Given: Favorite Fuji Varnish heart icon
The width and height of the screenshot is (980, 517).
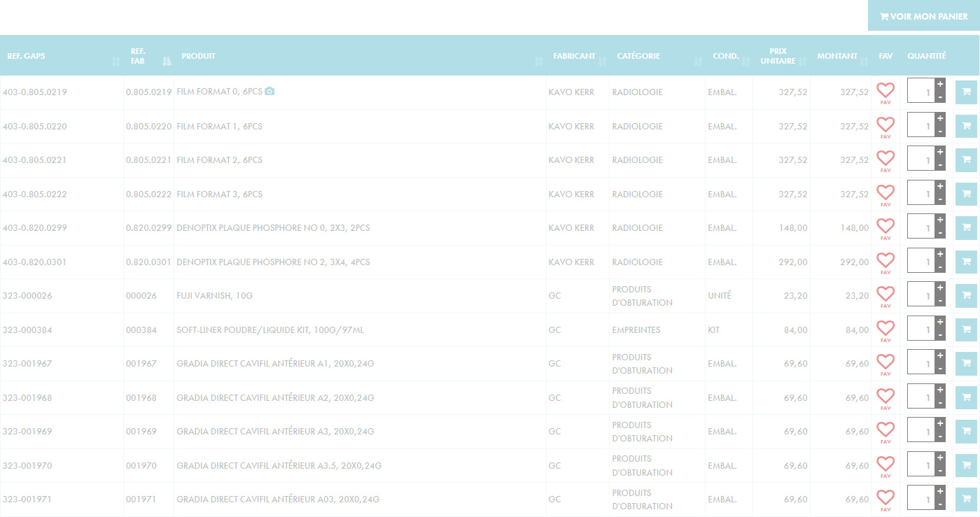Looking at the screenshot, I should pyautogui.click(x=885, y=294).
